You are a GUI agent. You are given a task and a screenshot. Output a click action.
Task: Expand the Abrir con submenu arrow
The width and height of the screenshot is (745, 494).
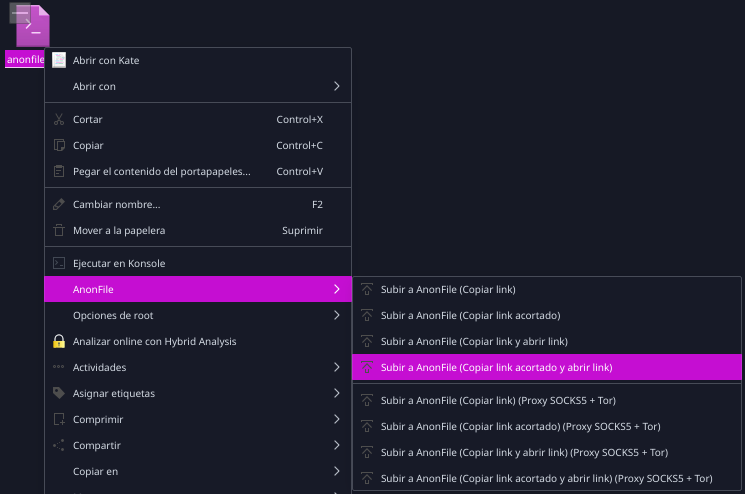tap(336, 86)
